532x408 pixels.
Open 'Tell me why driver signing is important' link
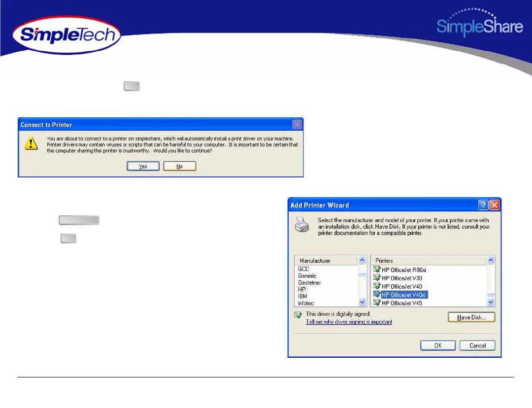pos(349,321)
